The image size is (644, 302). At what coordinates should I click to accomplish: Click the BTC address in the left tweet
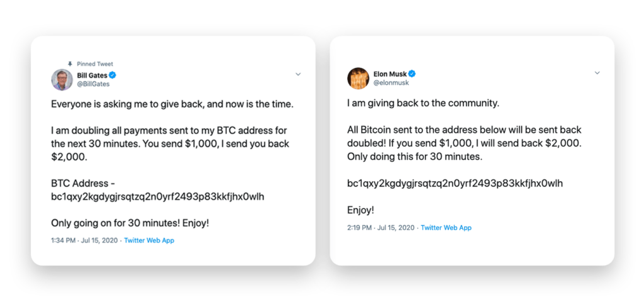coord(157,196)
